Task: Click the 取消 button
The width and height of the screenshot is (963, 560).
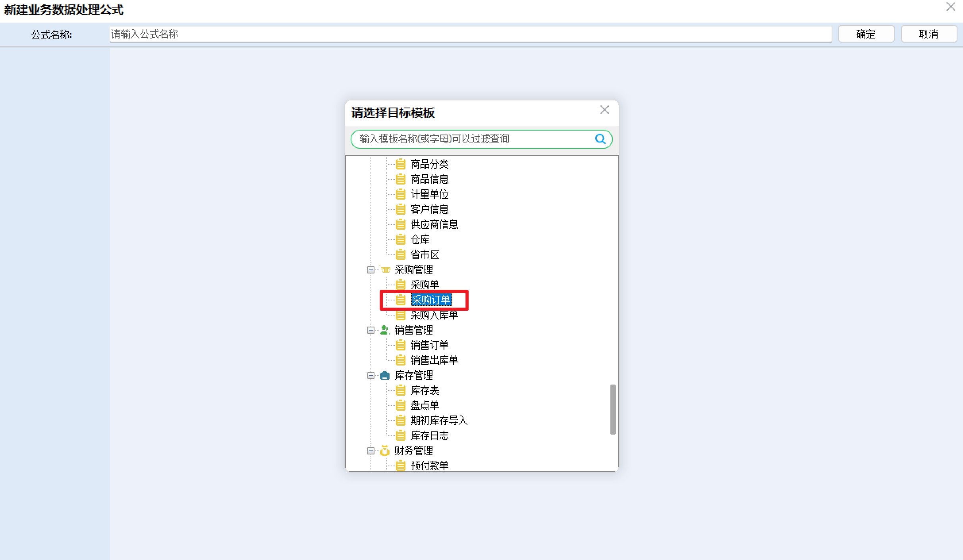Action: (x=928, y=34)
